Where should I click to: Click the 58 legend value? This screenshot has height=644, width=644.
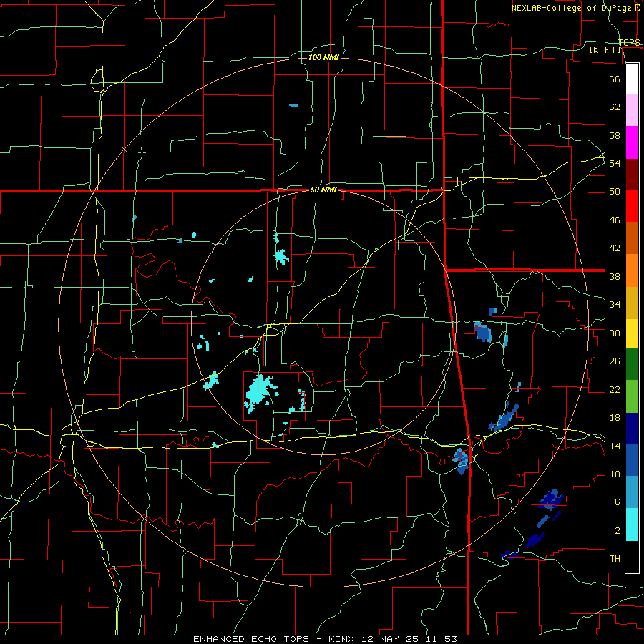(x=615, y=135)
